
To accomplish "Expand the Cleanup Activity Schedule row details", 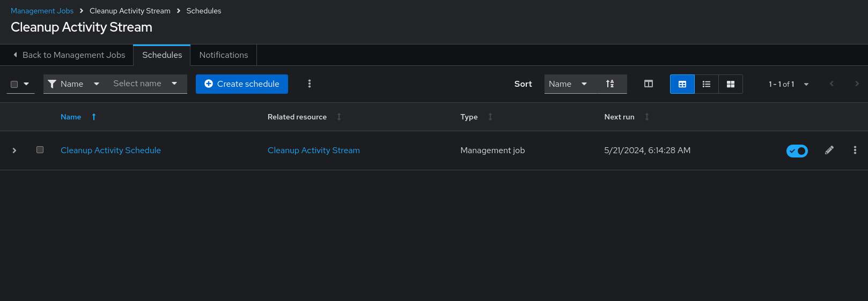I will click(14, 150).
